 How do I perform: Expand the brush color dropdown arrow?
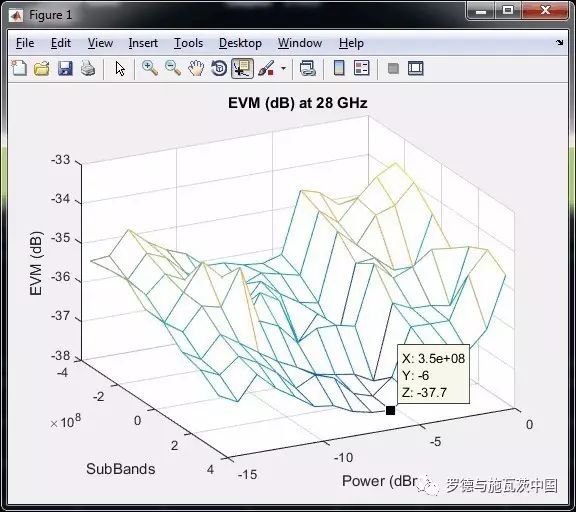[283, 68]
